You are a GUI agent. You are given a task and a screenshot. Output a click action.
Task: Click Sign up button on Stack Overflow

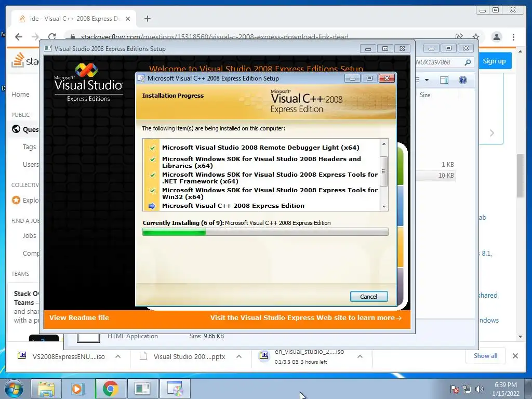(495, 61)
